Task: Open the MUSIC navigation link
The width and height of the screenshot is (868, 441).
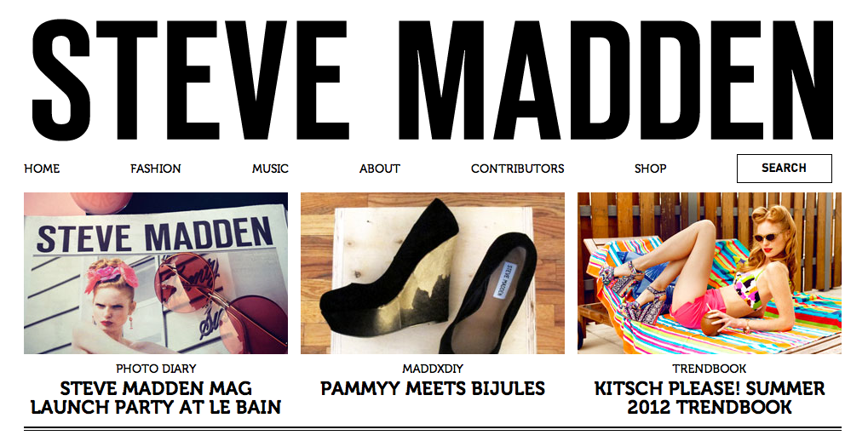Action: pos(270,169)
